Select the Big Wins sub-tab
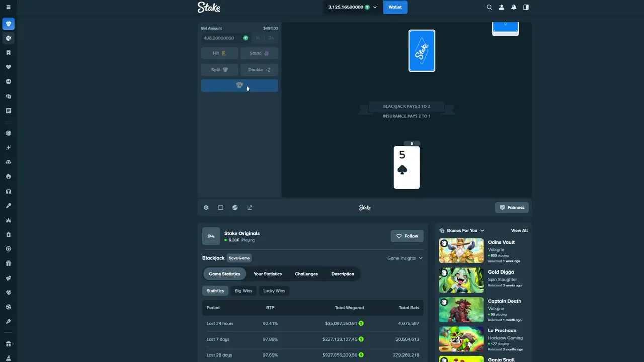 (x=244, y=291)
